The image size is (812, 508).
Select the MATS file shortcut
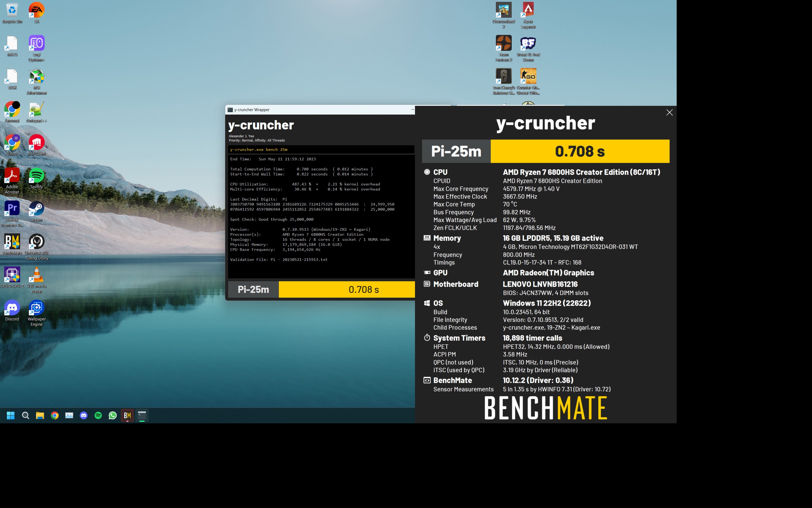tap(12, 46)
